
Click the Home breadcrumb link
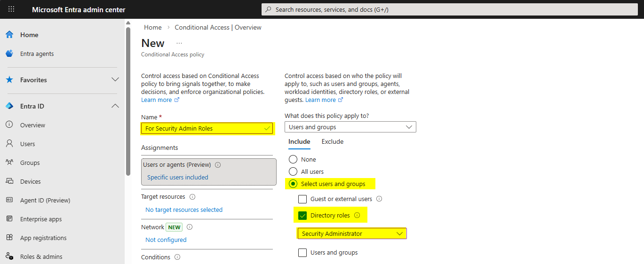coord(153,27)
